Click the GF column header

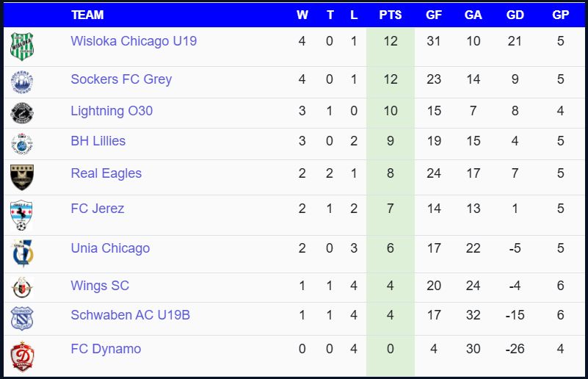pos(434,15)
